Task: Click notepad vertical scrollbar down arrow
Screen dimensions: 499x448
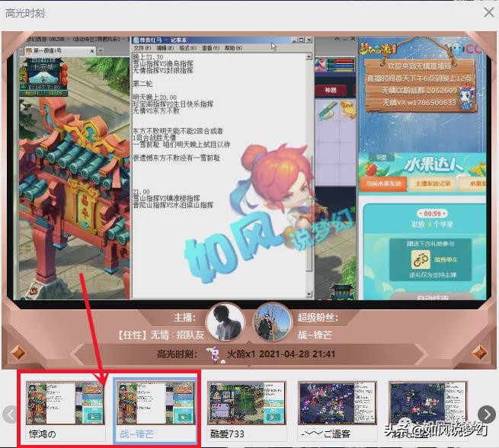Action: [x=309, y=294]
